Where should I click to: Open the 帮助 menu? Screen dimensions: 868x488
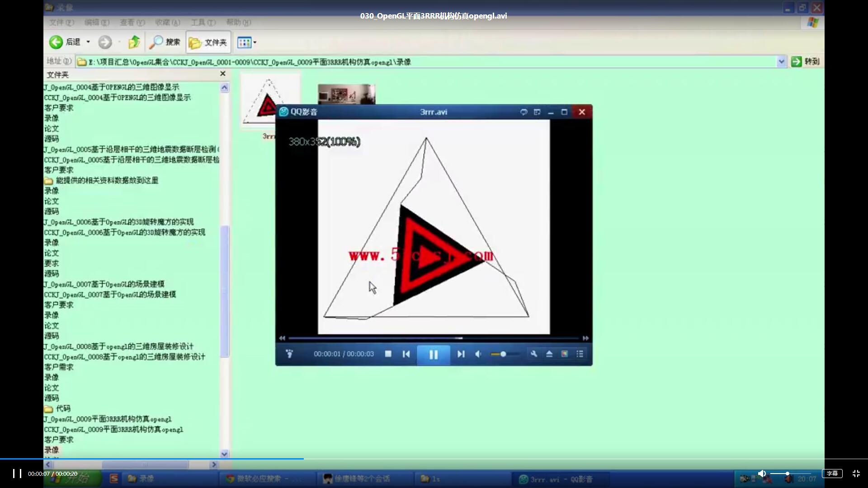[238, 22]
